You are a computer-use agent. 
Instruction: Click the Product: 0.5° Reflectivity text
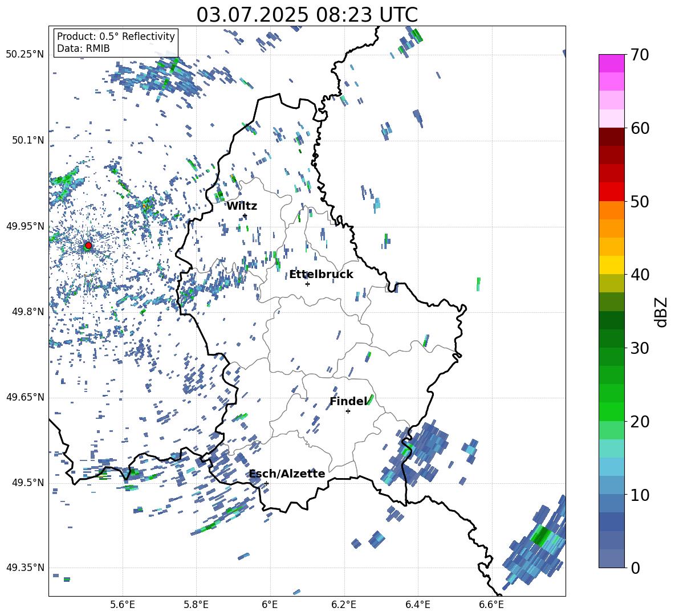point(116,36)
